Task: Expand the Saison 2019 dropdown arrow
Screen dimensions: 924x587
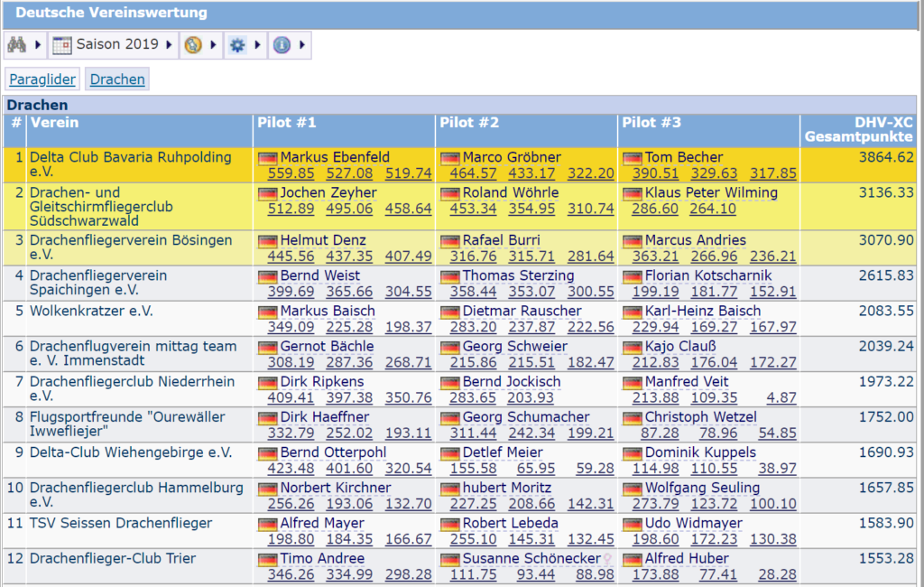Action: [169, 45]
